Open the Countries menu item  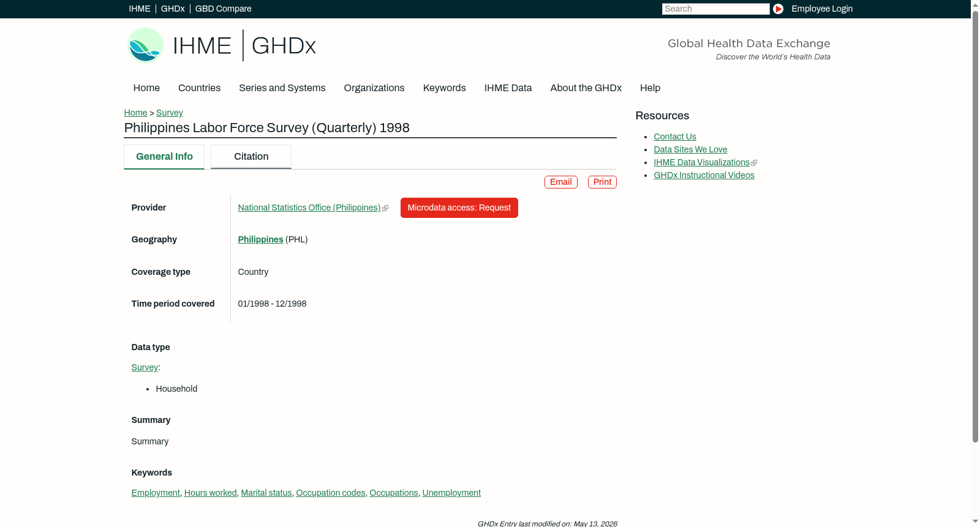(x=200, y=88)
